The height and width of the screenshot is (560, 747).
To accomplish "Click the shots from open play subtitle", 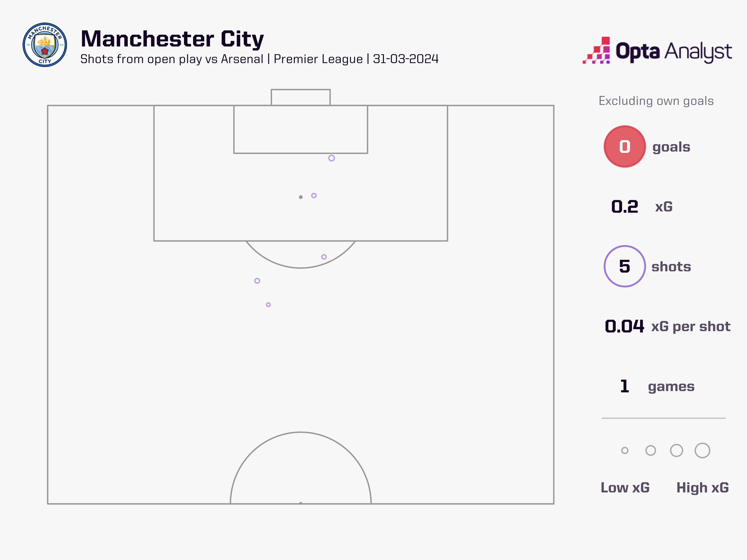I will (259, 59).
